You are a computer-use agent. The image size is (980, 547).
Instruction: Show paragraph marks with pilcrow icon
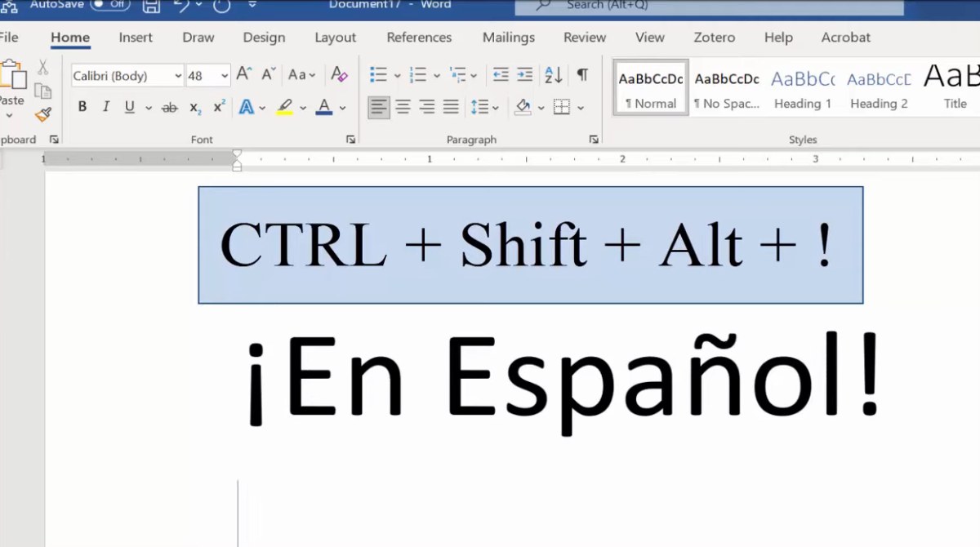coord(582,75)
